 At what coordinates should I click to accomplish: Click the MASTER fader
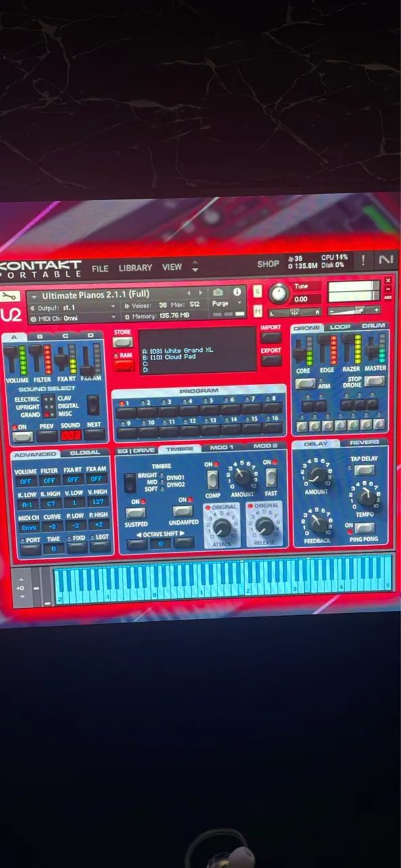click(373, 349)
